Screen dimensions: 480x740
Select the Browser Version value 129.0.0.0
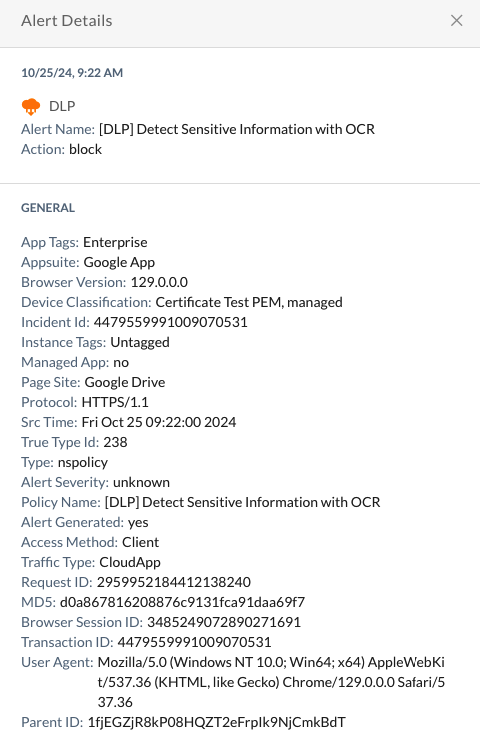pyautogui.click(x=159, y=282)
